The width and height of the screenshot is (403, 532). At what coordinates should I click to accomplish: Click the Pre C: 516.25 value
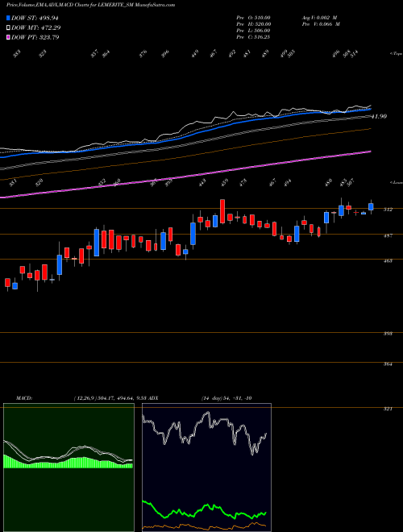pyautogui.click(x=253, y=37)
